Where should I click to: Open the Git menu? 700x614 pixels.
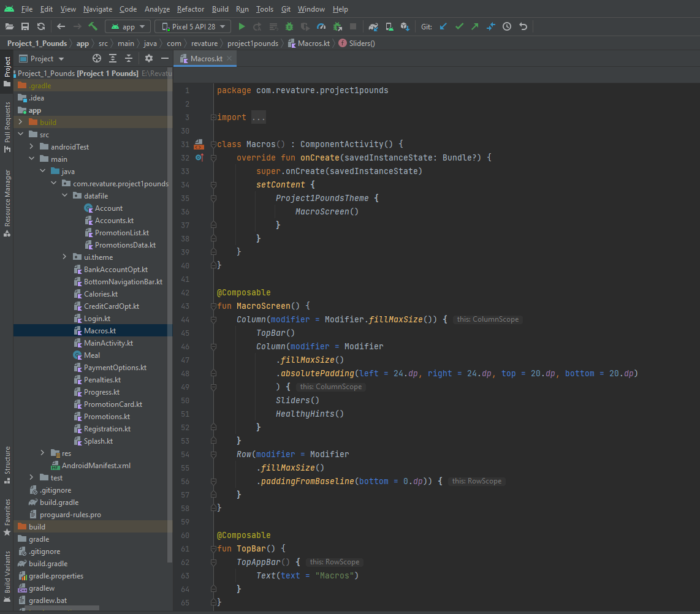[x=286, y=9]
